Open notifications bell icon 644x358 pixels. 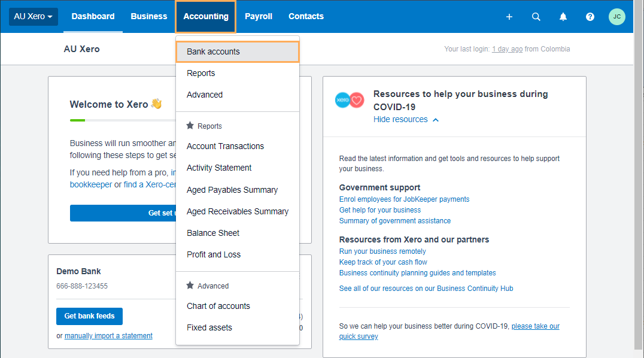[x=563, y=17]
